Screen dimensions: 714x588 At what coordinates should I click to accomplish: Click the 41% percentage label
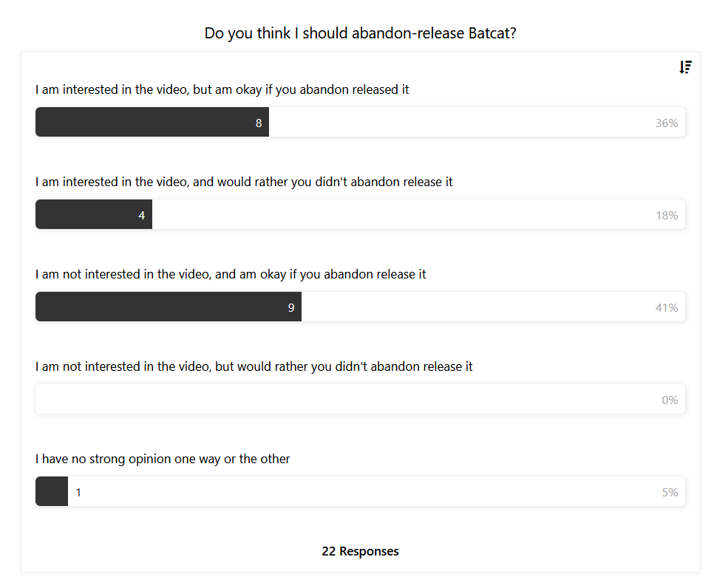click(667, 308)
